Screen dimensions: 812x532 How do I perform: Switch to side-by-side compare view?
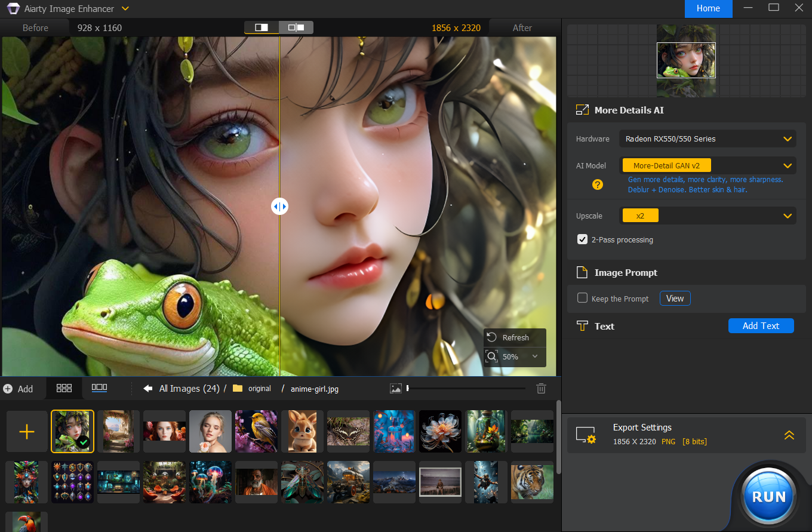click(296, 27)
